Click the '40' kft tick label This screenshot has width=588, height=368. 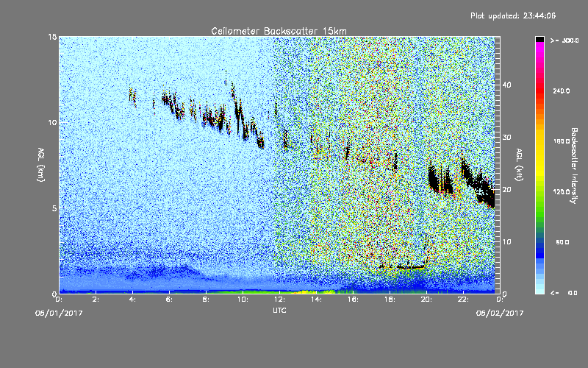[x=506, y=85]
